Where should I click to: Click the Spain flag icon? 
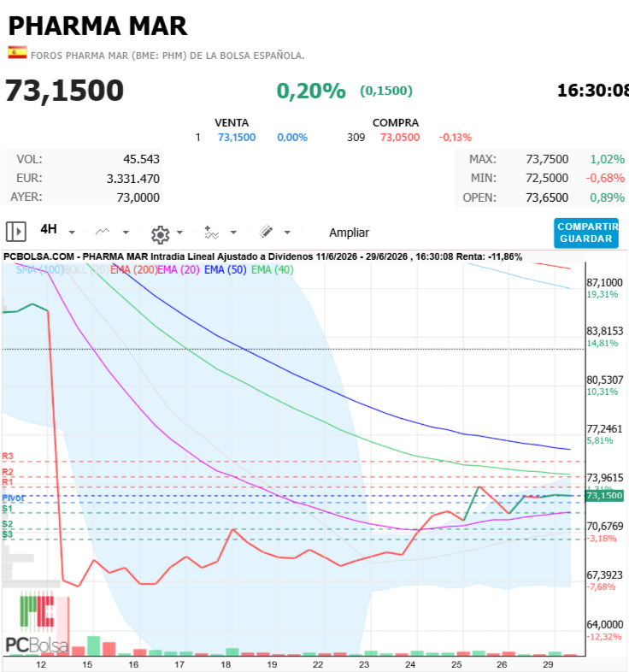pos(17,52)
